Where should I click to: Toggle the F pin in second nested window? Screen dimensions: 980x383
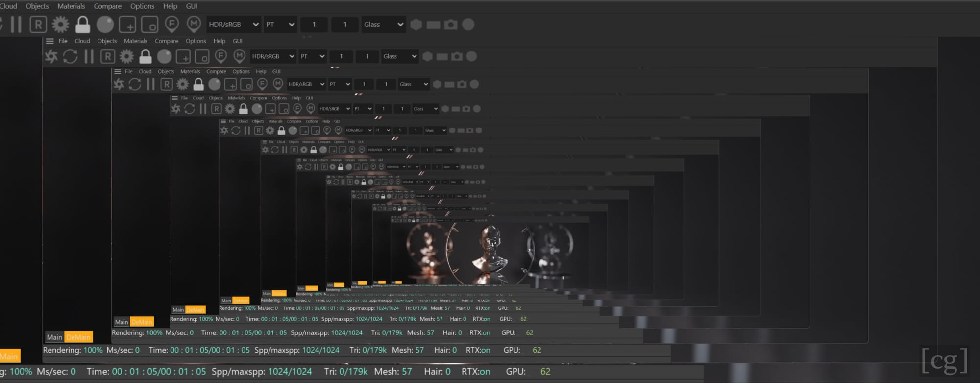tap(220, 56)
